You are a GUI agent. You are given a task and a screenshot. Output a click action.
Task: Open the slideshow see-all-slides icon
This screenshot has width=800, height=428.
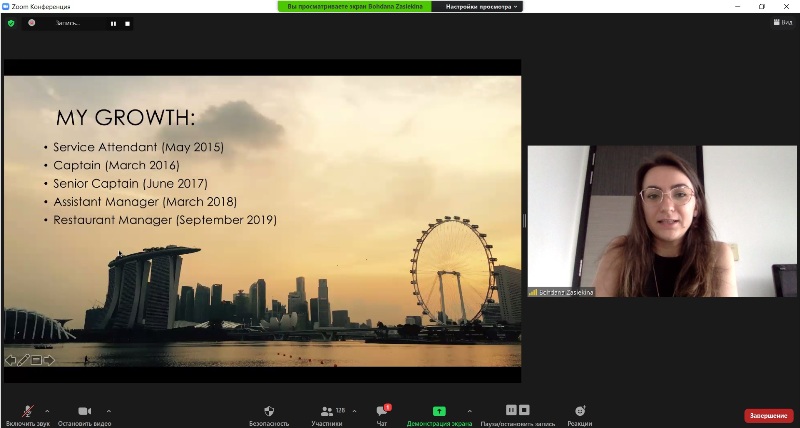tap(36, 360)
